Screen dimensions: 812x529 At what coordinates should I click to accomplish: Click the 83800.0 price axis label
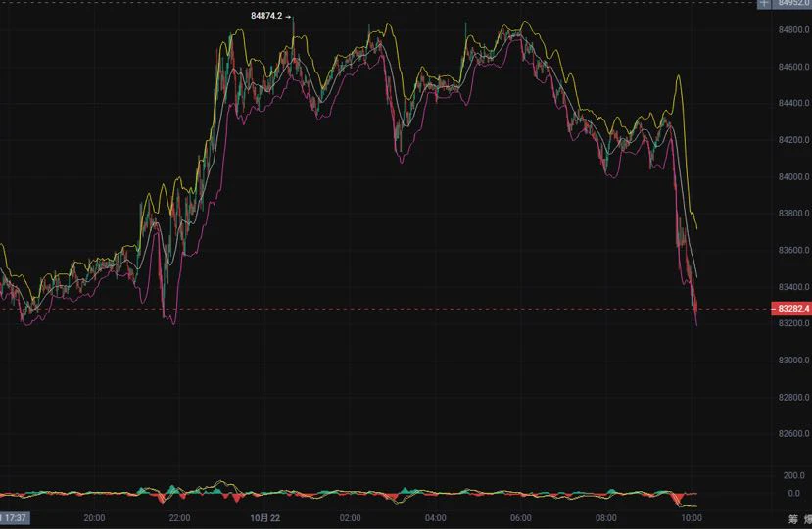point(793,213)
